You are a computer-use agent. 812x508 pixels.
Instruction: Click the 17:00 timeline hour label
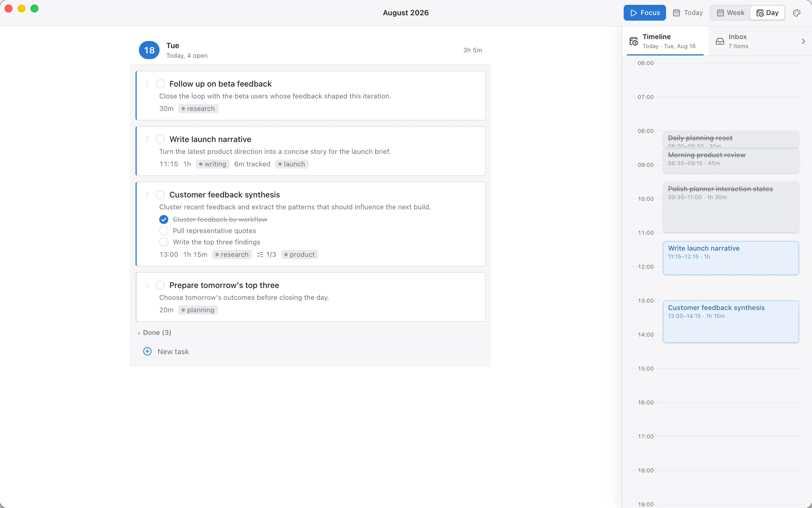coord(646,436)
